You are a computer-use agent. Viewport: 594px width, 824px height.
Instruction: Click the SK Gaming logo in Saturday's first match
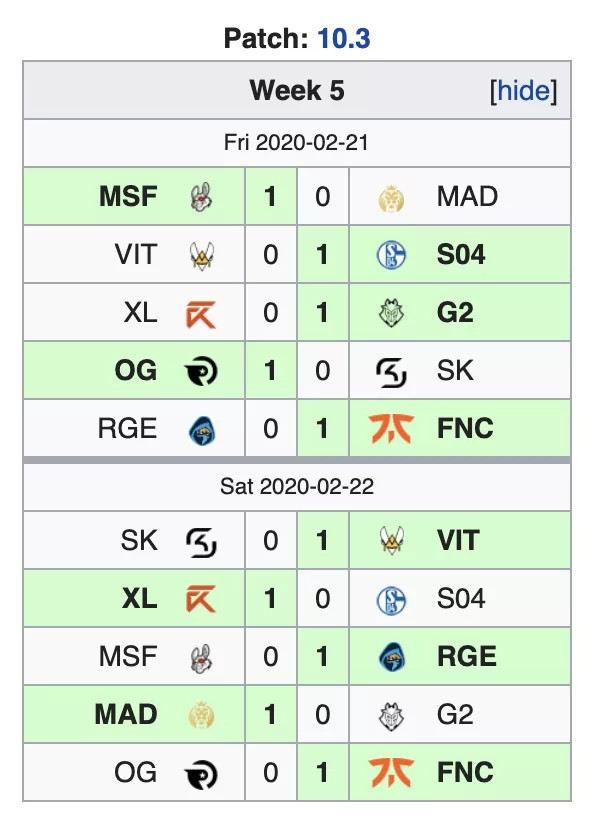pos(201,542)
